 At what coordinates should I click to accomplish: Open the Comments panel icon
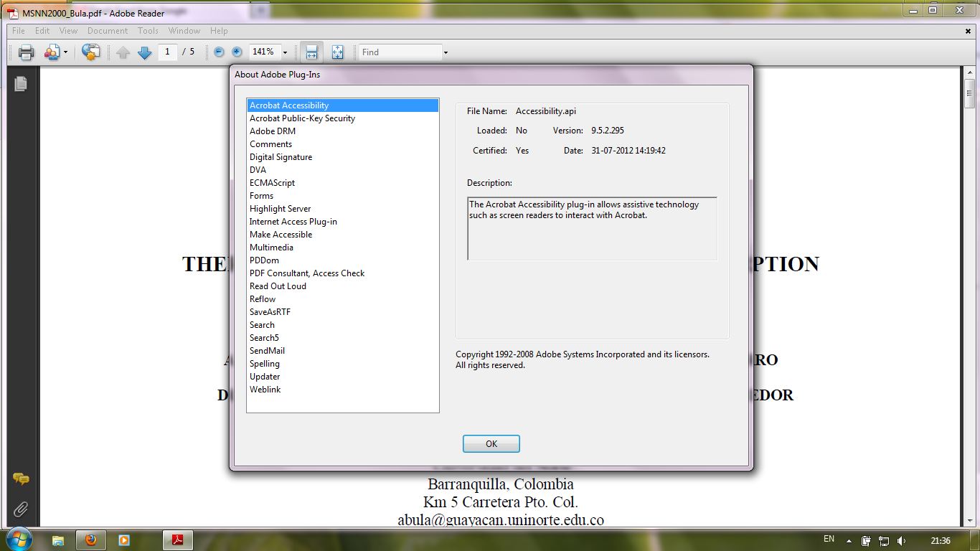[x=20, y=479]
